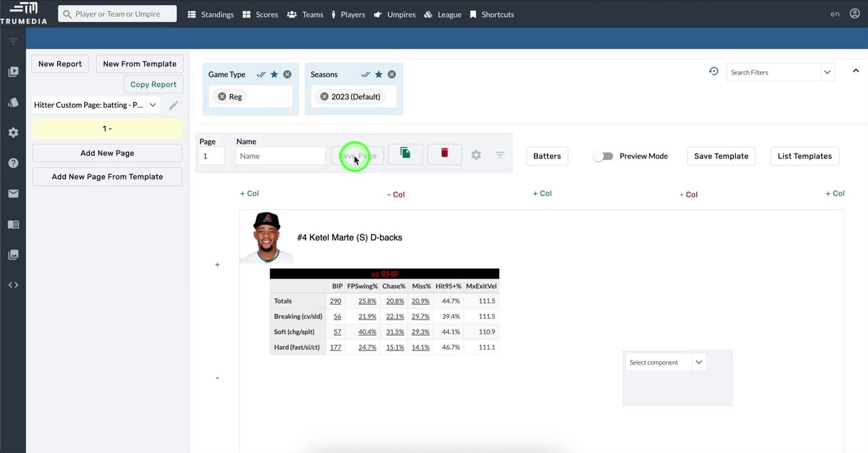Click the TruMedia logo
The width and height of the screenshot is (868, 453).
click(x=24, y=13)
